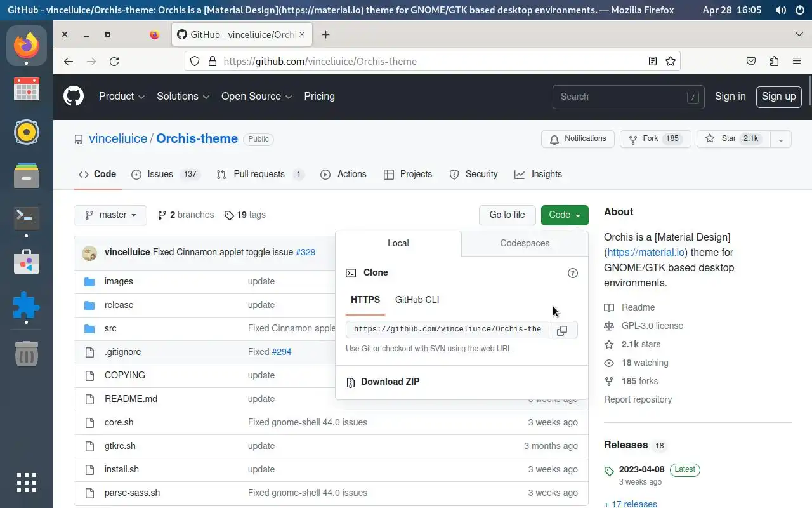Open the vinceliuice owner link
The height and width of the screenshot is (508, 812).
(x=118, y=138)
